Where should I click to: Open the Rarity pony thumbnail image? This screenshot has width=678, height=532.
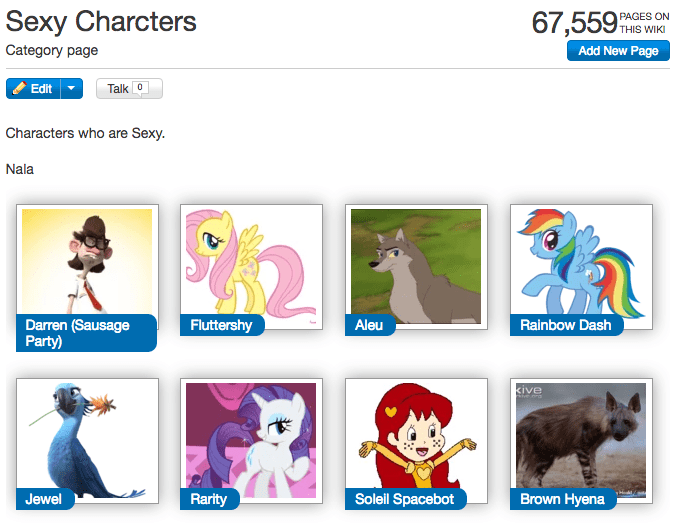click(251, 435)
